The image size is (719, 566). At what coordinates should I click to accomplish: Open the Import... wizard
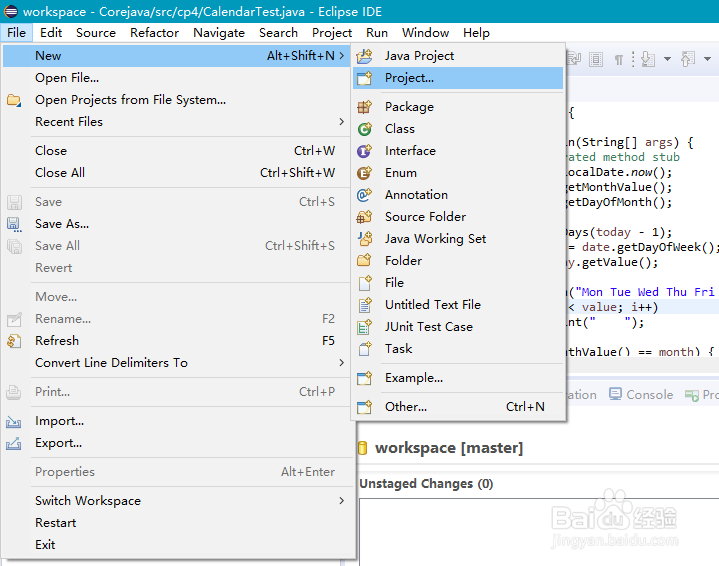click(176, 421)
